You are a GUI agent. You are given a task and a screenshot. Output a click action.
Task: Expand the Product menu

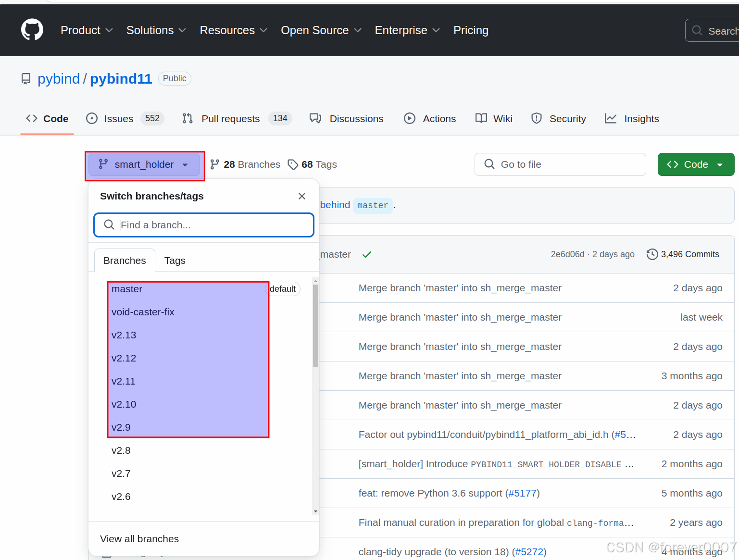[x=87, y=30]
